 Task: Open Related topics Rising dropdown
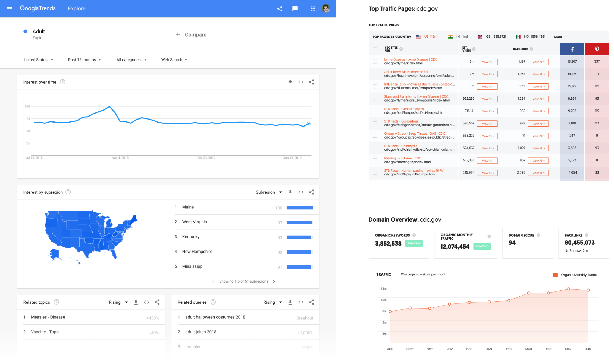pos(118,302)
